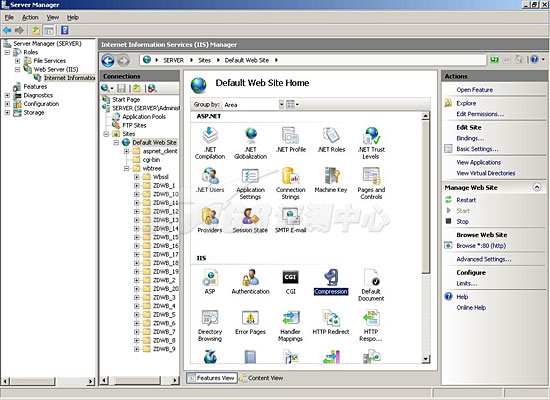Open the .NET Profile icon

click(290, 140)
